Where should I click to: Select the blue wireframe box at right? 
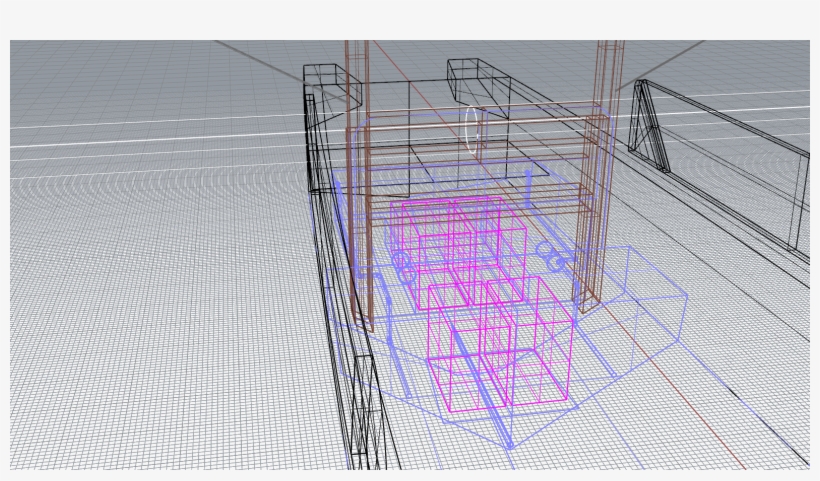tap(650, 290)
